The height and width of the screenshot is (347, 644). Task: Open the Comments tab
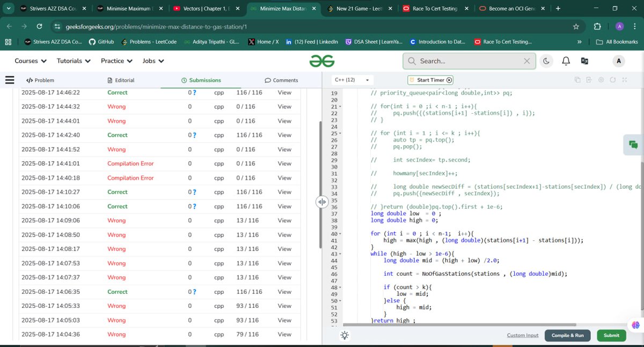click(x=281, y=80)
